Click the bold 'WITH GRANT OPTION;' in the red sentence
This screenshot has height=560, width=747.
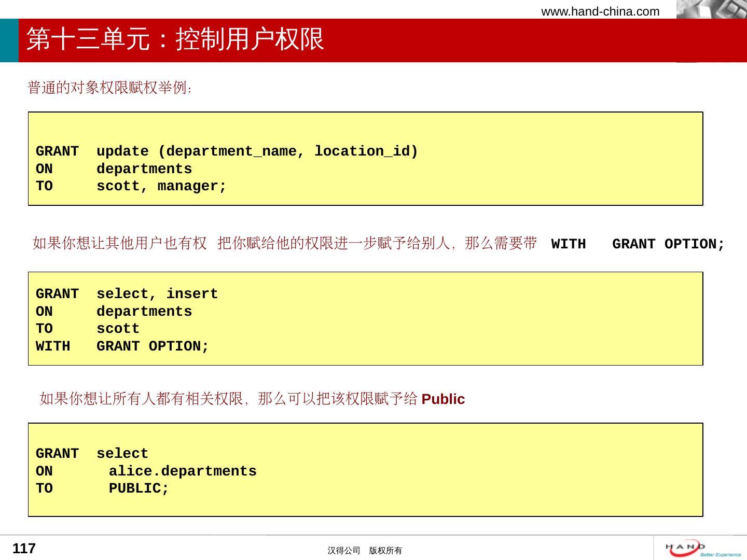638,244
